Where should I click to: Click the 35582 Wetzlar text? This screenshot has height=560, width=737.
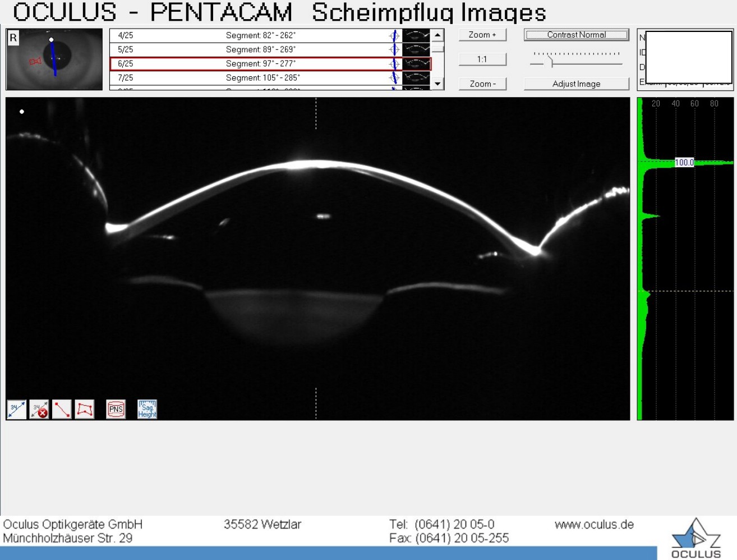coord(262,525)
